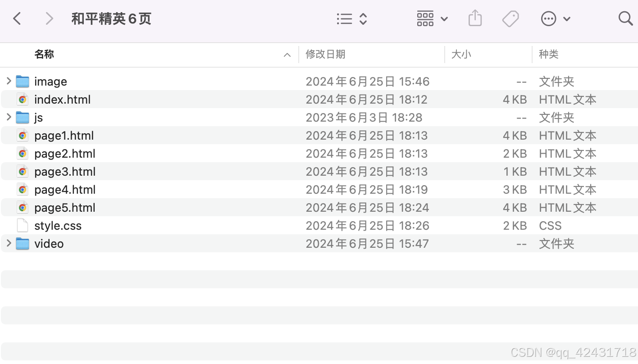Expand the video folder disclosure arrow
This screenshot has height=364, width=638.
click(9, 243)
